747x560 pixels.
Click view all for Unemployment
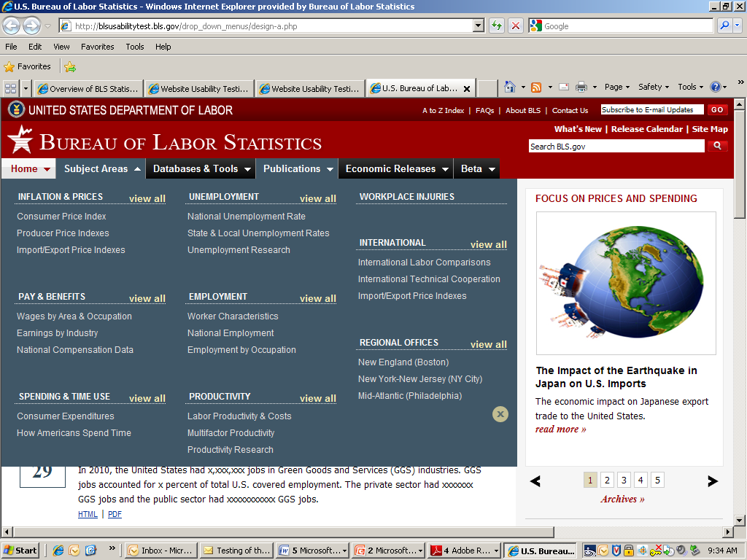(x=318, y=198)
